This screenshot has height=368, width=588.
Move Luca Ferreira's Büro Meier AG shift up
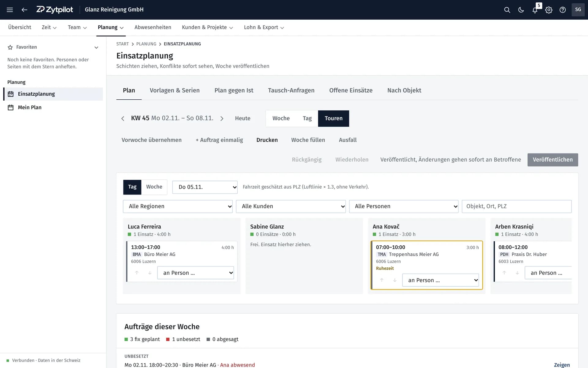pos(137,273)
